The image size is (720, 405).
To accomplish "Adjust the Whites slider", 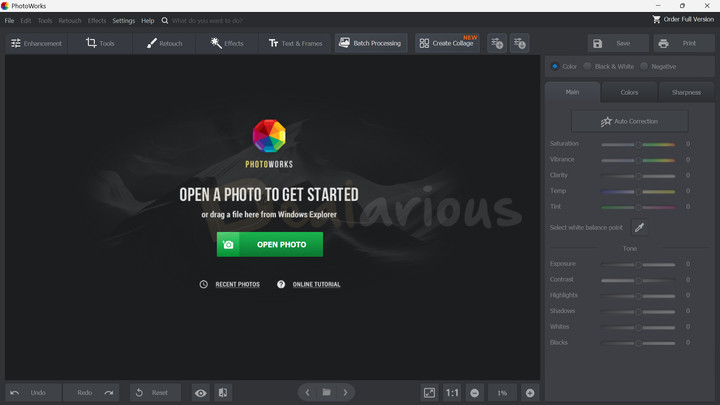I will (x=638, y=327).
